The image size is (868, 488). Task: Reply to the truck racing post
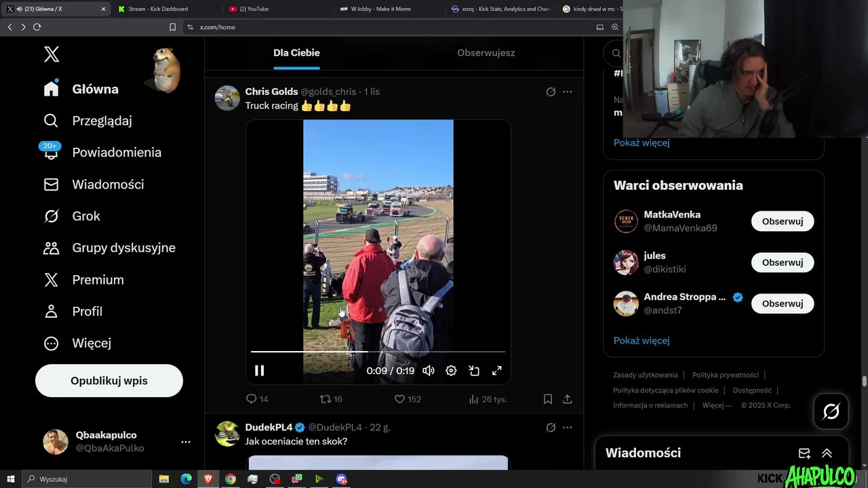pos(257,399)
